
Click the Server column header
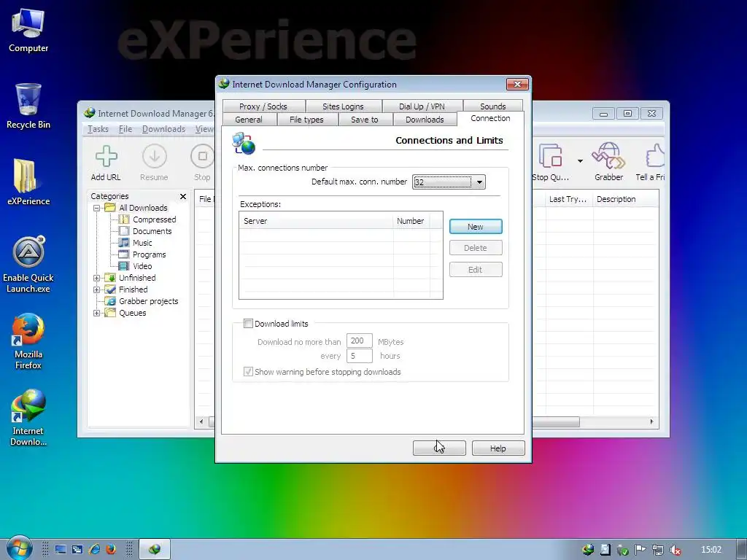pyautogui.click(x=316, y=221)
